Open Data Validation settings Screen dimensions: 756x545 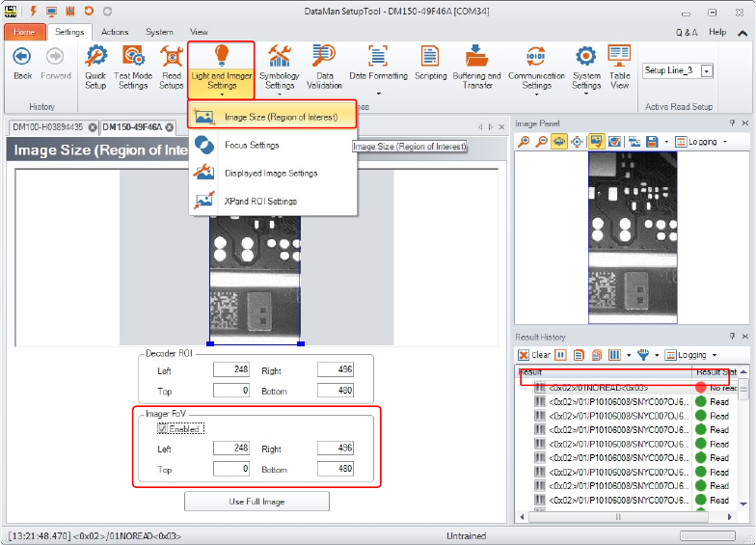point(323,67)
